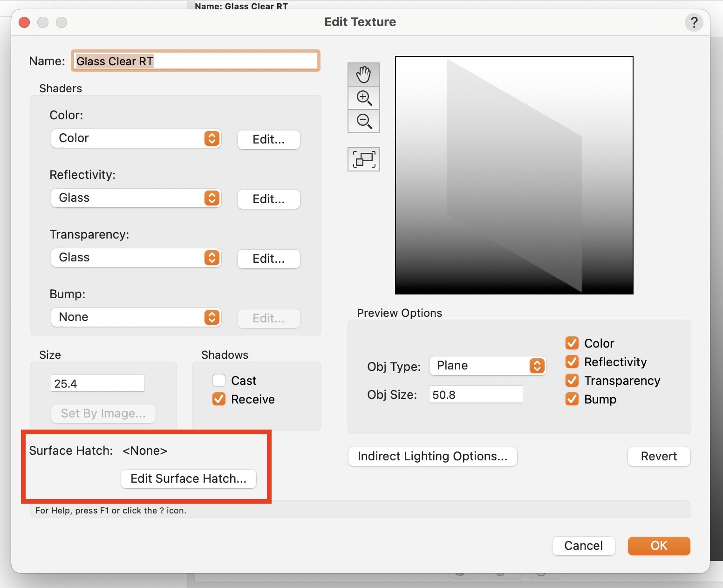Click the zoom out magnifier icon
723x588 pixels.
click(364, 121)
